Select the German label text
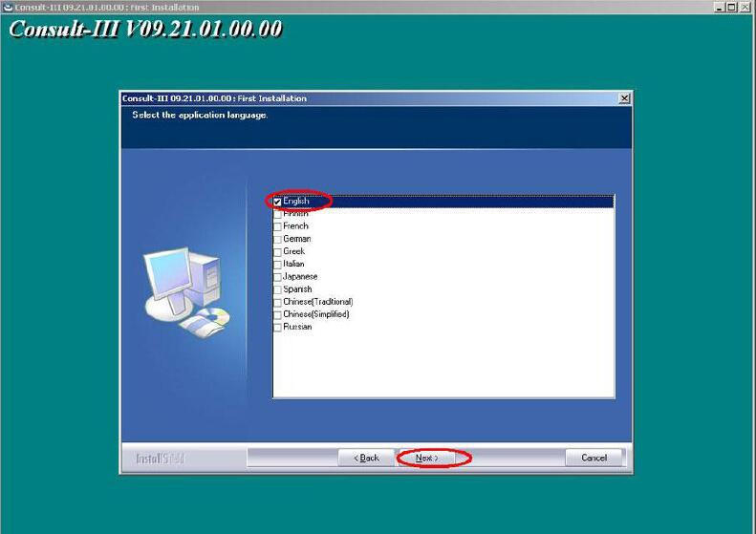Screen dimensions: 756x534 pos(297,239)
